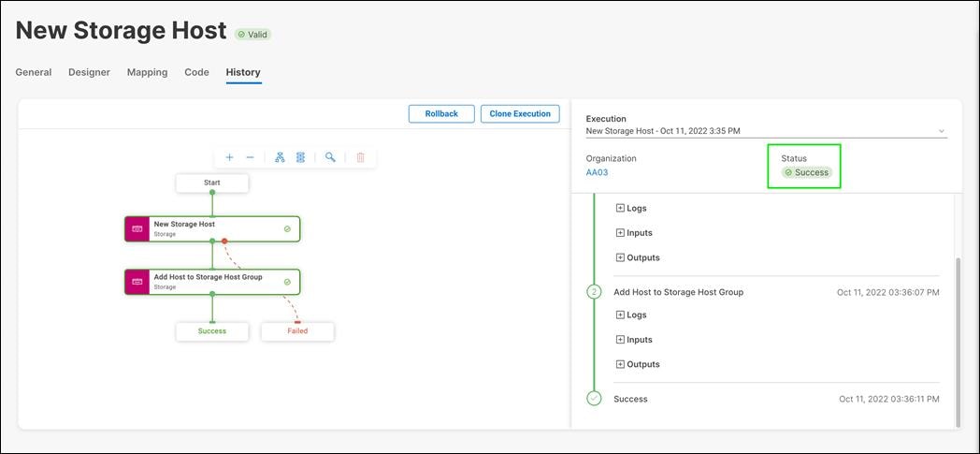Click the final success checkmark circle in timeline
Viewport: 980px width, 454px height.
[x=594, y=399]
